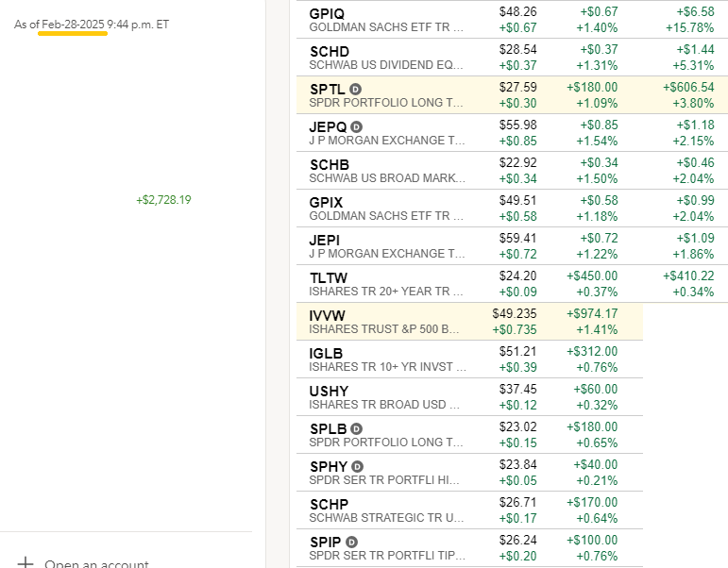The width and height of the screenshot is (728, 568).
Task: Click the dividend icon next to SPTL
Action: tap(355, 89)
